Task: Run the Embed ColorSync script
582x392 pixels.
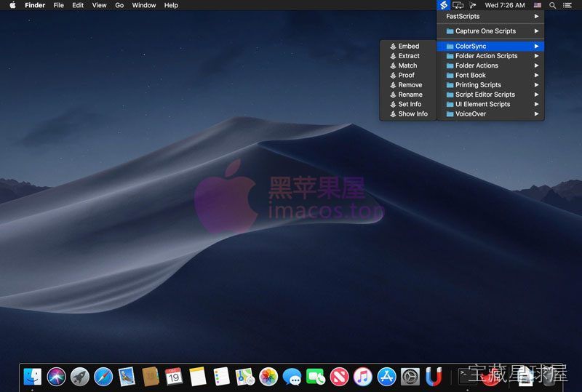Action: (408, 46)
